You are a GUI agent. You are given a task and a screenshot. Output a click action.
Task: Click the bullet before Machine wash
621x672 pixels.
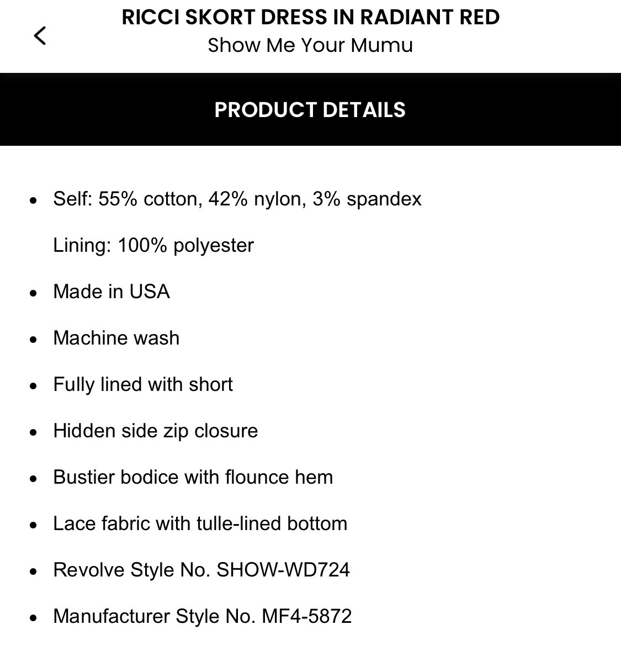[x=34, y=340]
